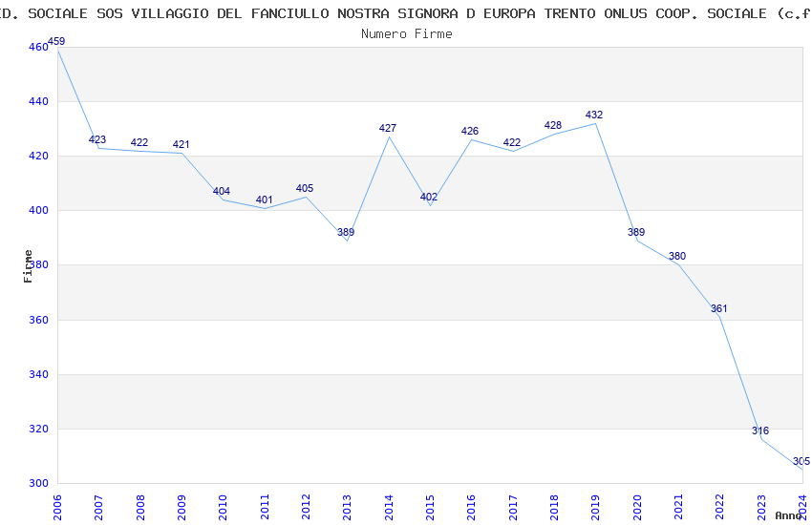This screenshot has width=812, height=525.
Task: Click the 2017 x-axis year label
Action: 513,508
